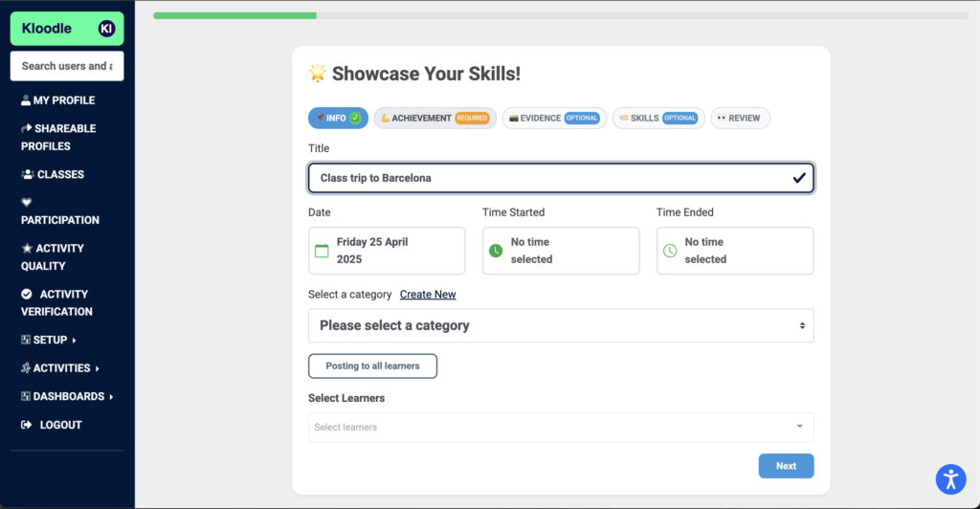Open the accessibility widget icon
Screen dimensions: 980x509
(950, 479)
